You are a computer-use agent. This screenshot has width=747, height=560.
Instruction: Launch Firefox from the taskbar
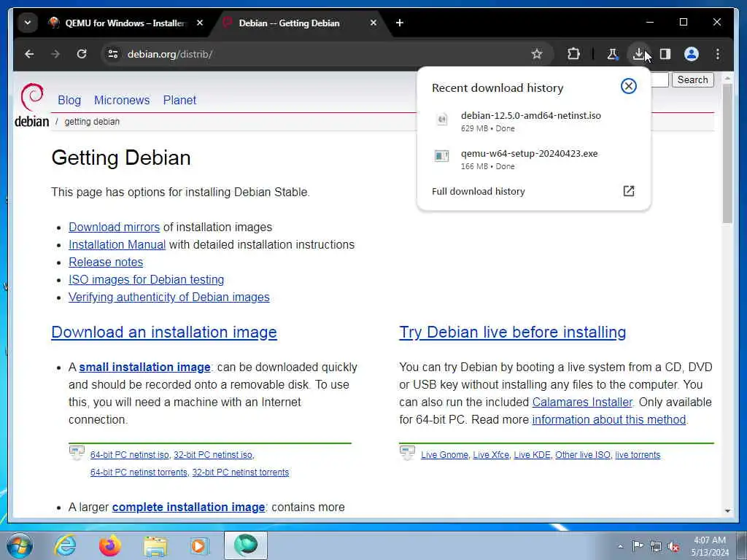109,545
